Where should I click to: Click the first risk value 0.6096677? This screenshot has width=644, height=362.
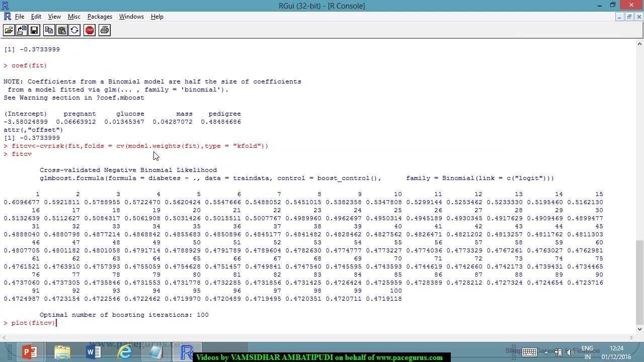click(x=21, y=202)
